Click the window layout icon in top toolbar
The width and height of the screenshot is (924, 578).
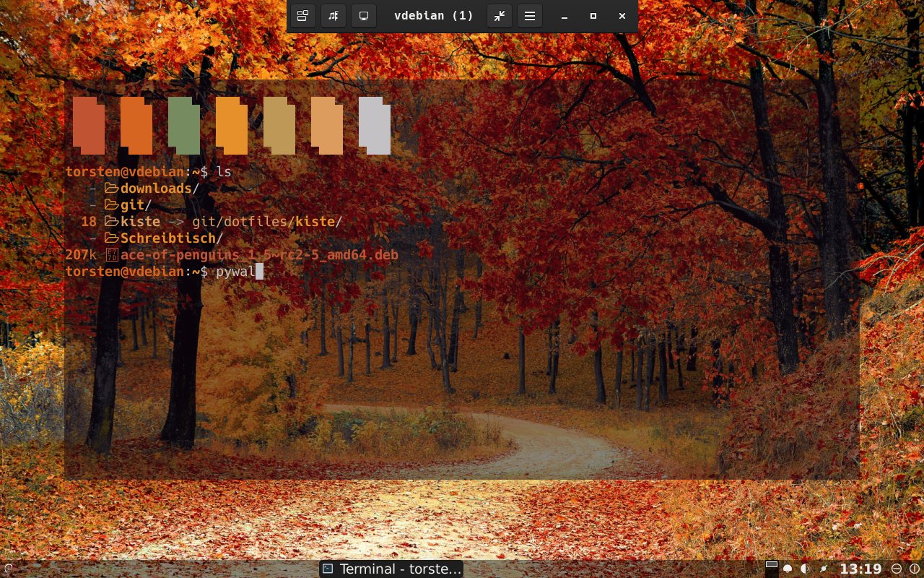(303, 16)
